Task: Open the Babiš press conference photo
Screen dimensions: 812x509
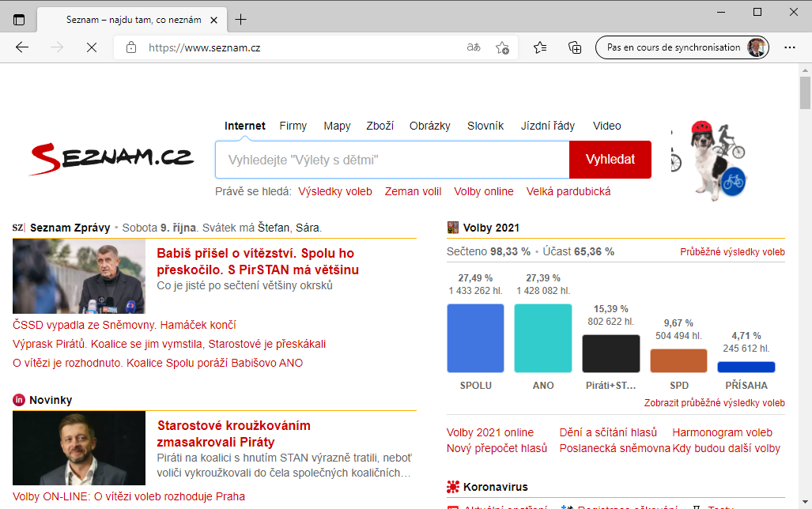Action: (x=79, y=276)
